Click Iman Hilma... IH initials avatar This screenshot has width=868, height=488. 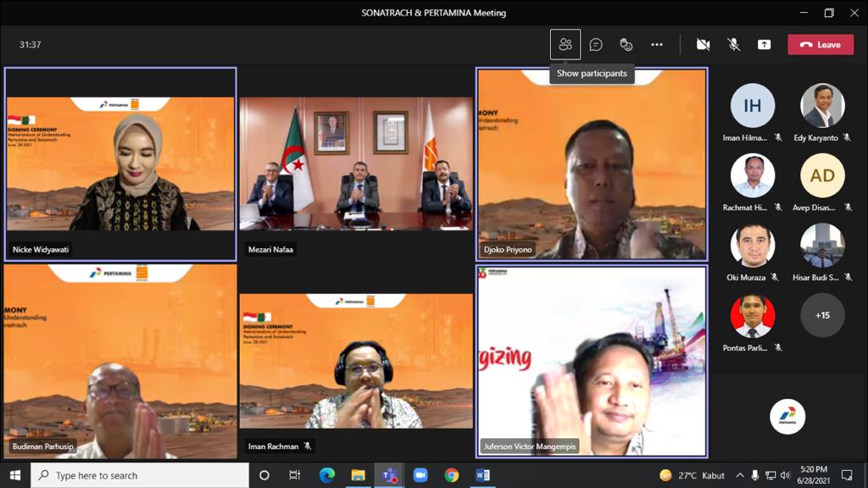click(753, 105)
